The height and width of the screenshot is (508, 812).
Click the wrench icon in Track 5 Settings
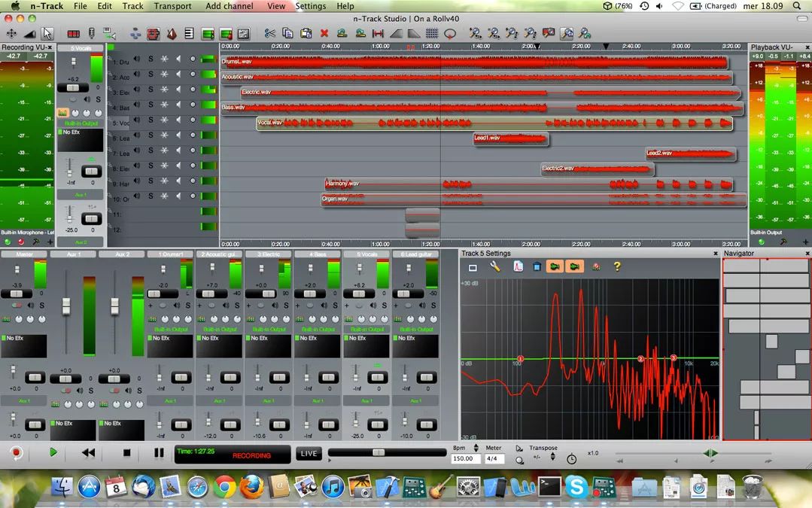(494, 266)
